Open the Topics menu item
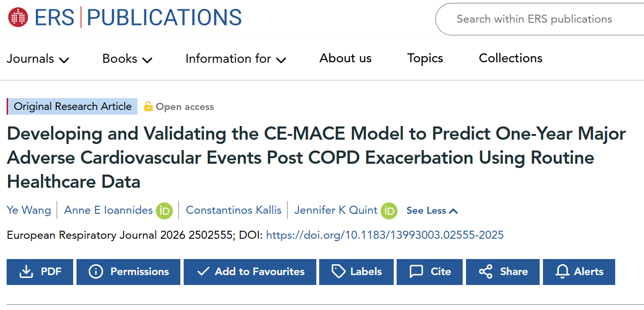The image size is (644, 310). [x=425, y=59]
